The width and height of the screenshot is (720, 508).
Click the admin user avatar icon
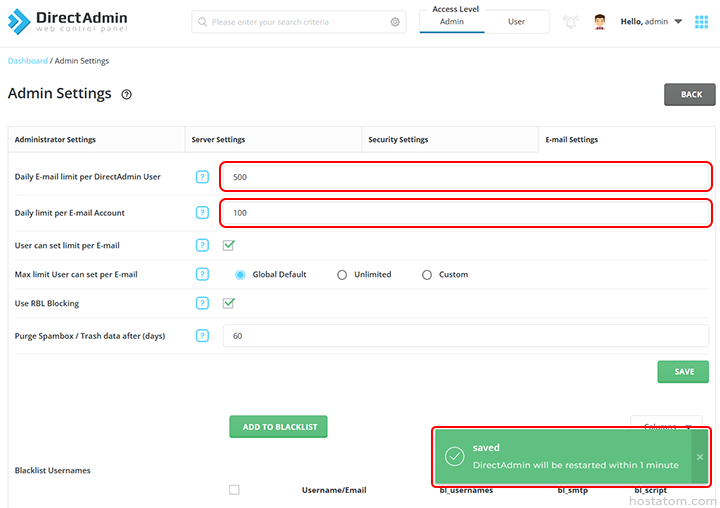(x=600, y=22)
